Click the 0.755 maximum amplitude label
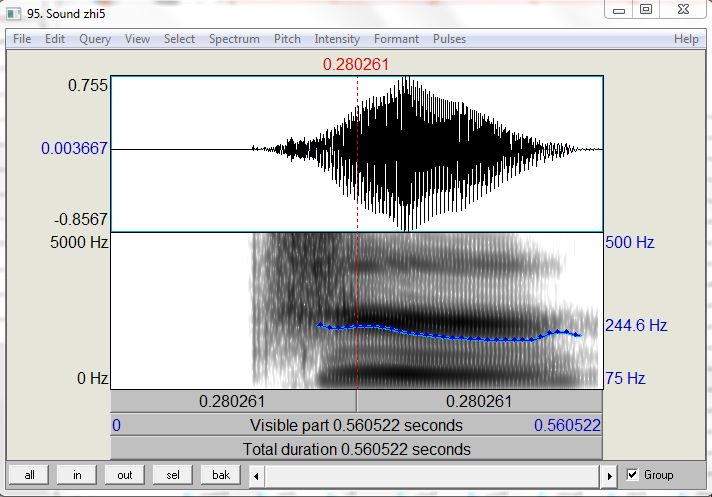This screenshot has width=712, height=497. 88,85
